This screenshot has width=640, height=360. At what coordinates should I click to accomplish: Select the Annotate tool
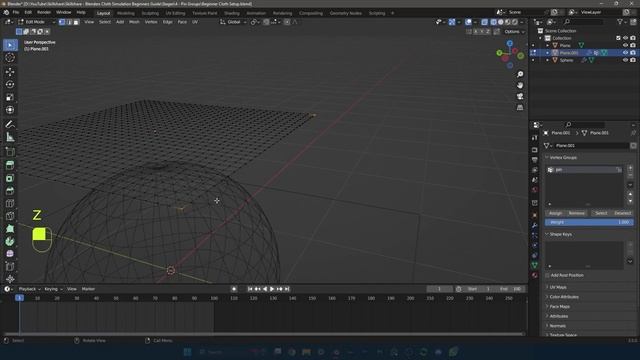10,124
